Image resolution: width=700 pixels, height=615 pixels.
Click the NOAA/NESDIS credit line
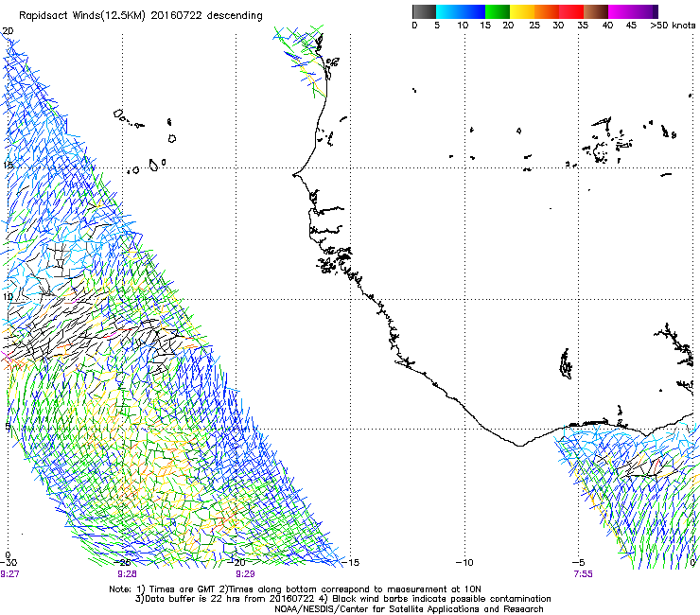coord(409,609)
